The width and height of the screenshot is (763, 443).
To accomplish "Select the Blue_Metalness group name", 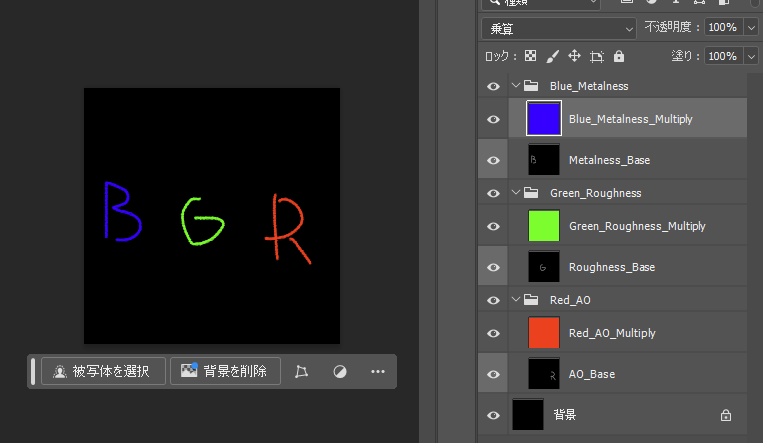I will [x=589, y=86].
